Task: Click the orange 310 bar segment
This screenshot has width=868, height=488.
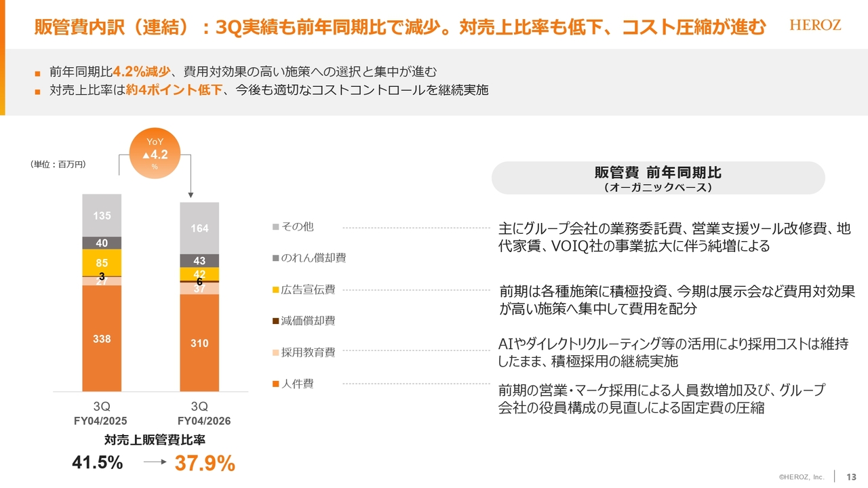Action: [x=199, y=343]
